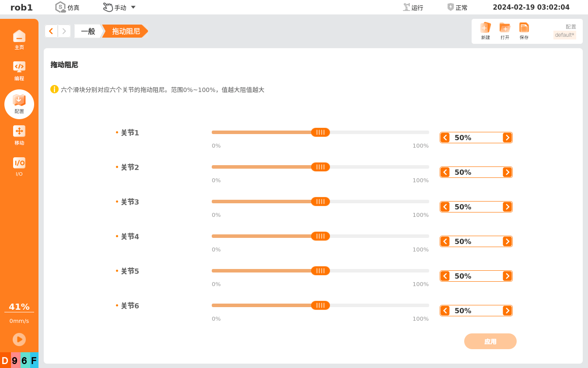The width and height of the screenshot is (588, 368).
Task: Click the F status block
Action: (34, 361)
